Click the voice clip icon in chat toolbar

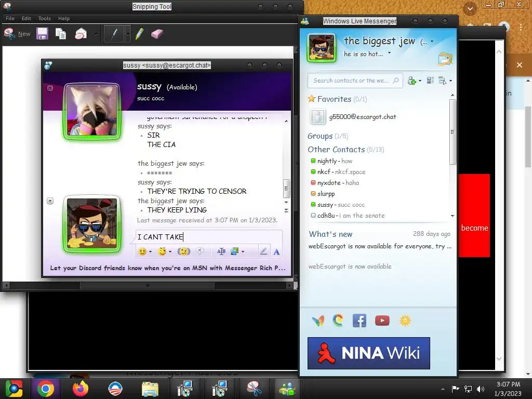[200, 251]
